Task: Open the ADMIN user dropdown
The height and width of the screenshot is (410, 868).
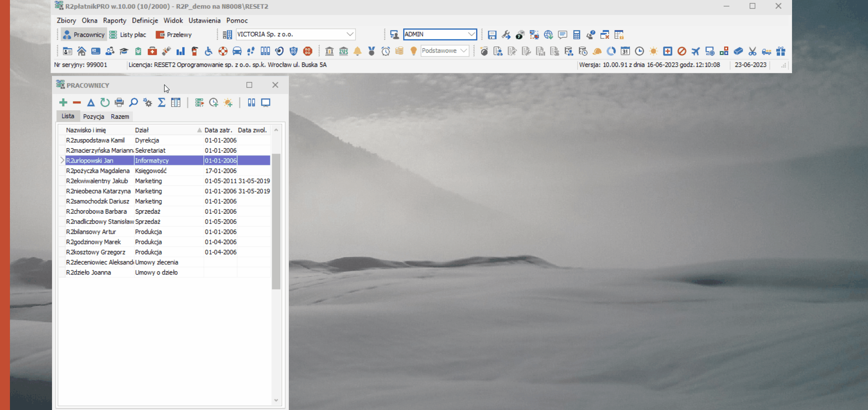Action: pyautogui.click(x=471, y=34)
